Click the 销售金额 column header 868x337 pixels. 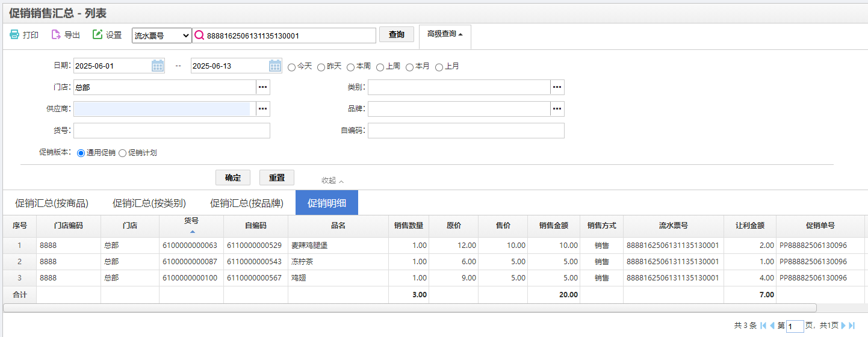pos(554,226)
